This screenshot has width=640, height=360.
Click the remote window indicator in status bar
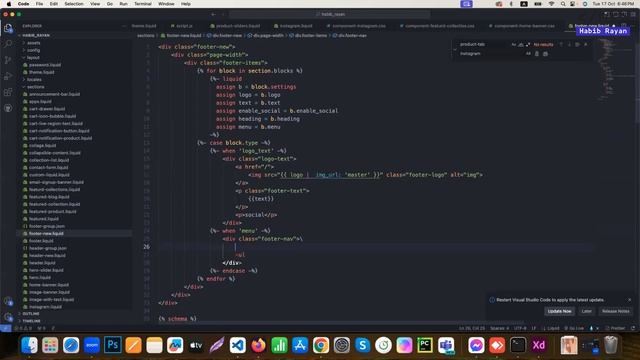click(5, 328)
